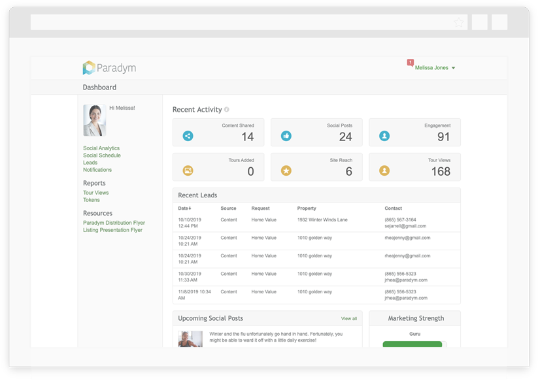Viewport: 538px width, 392px height.
Task: Click the Tours Added image icon
Action: coord(188,171)
